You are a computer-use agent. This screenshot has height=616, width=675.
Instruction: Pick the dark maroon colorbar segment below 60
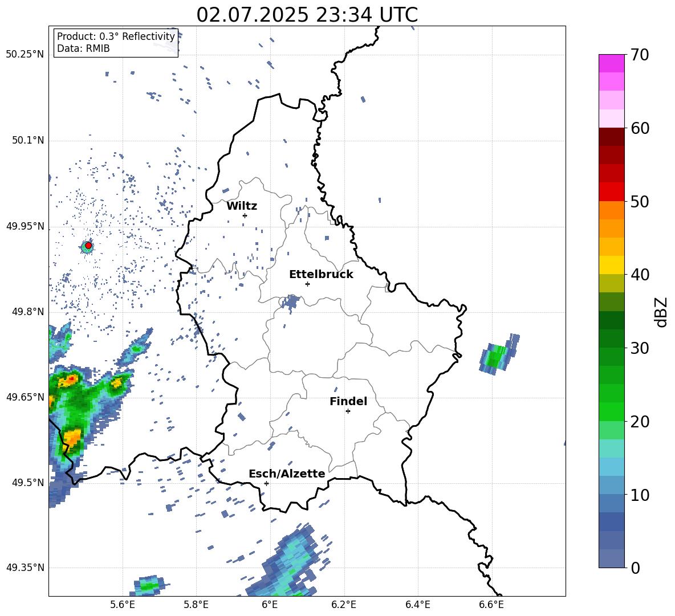pos(611,137)
